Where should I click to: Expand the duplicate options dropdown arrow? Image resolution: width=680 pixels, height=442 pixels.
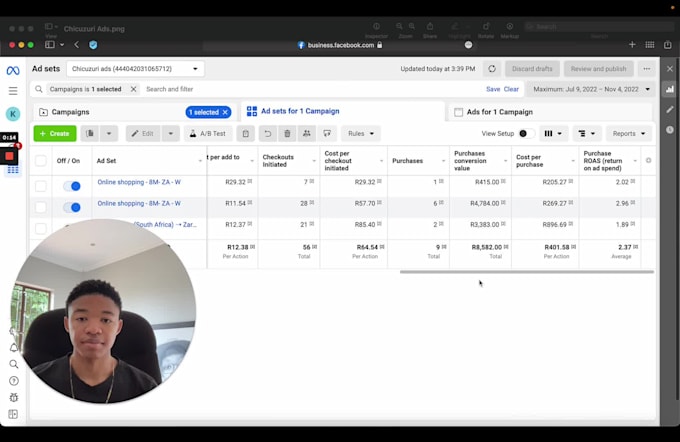(x=109, y=134)
